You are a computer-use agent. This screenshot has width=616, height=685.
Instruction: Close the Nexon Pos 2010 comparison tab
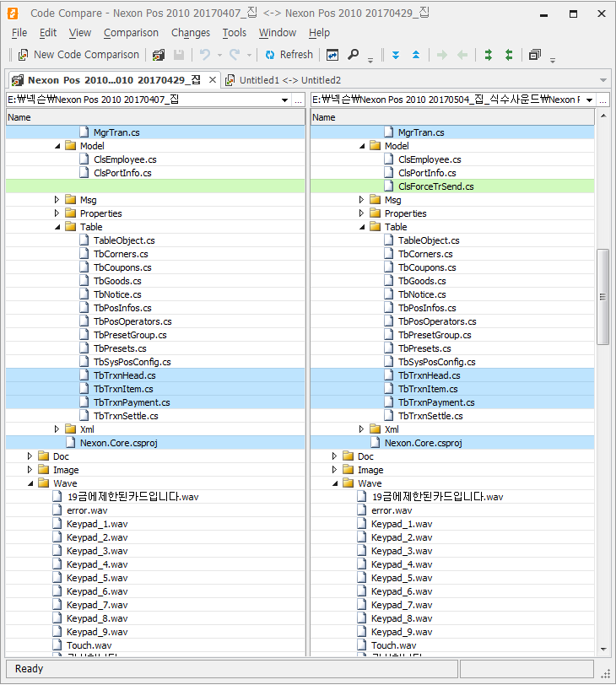[213, 80]
